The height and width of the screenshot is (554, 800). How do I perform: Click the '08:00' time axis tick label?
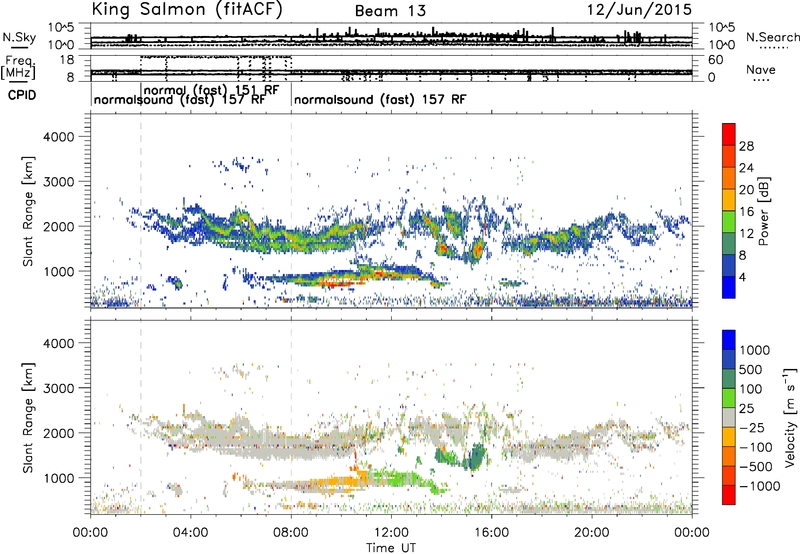coord(291,533)
